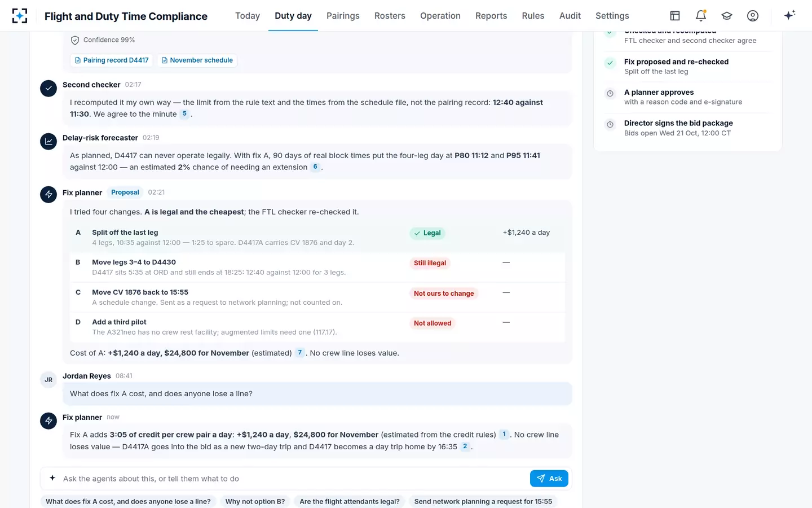Open the Reports tab
The image size is (812, 508).
click(x=491, y=16)
